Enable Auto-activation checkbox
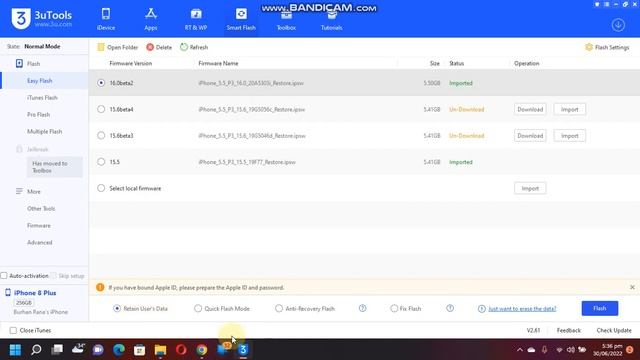Viewport: 640px width, 360px height. pos(4,276)
